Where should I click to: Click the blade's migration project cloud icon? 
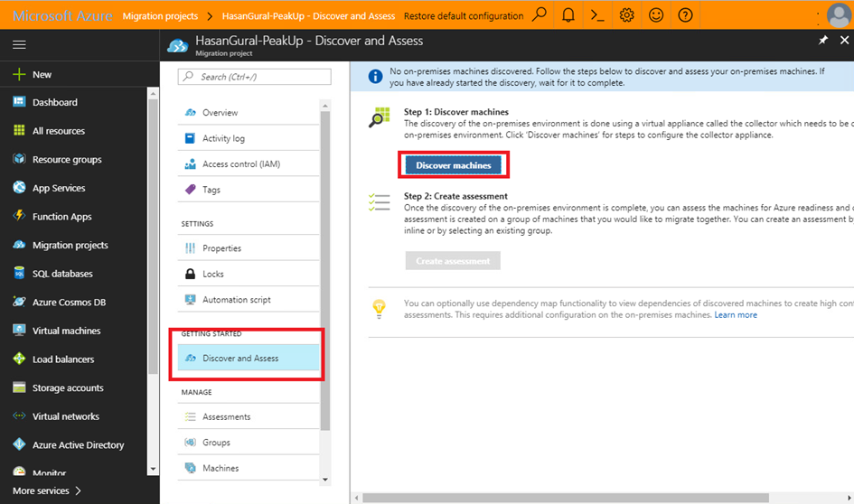177,46
